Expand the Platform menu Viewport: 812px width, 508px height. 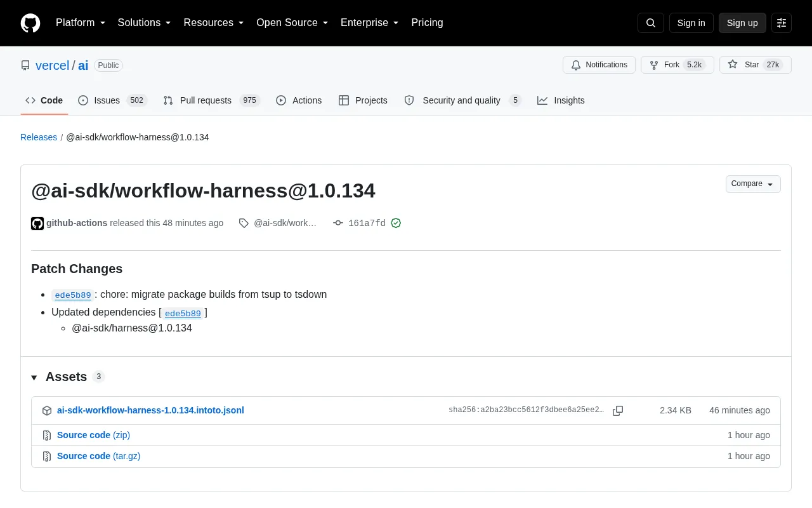tap(81, 23)
